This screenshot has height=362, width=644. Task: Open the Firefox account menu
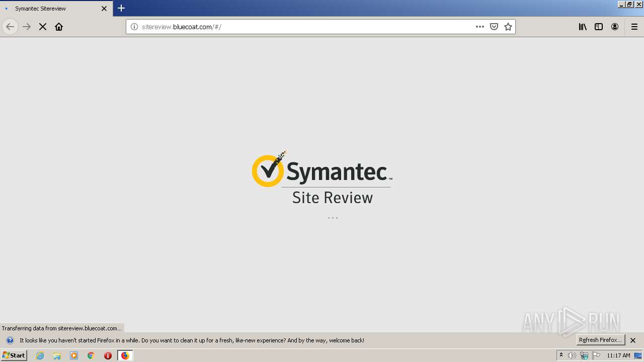[x=615, y=27]
